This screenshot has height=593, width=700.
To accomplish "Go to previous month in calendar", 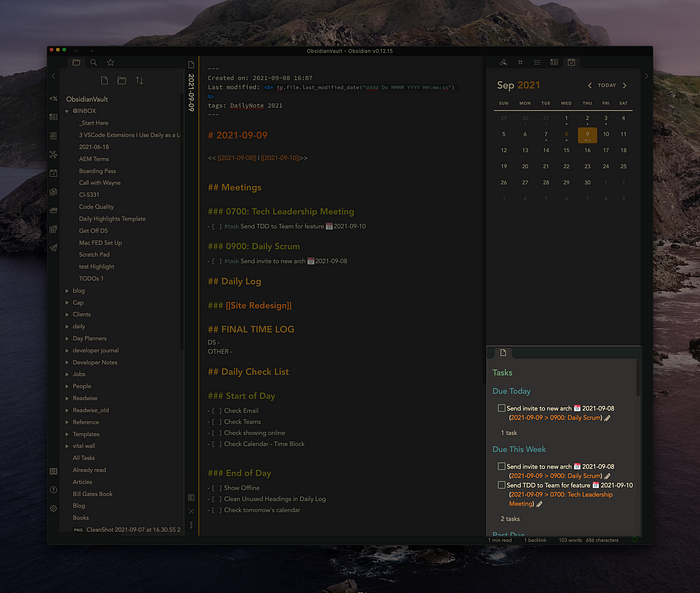I will (590, 85).
